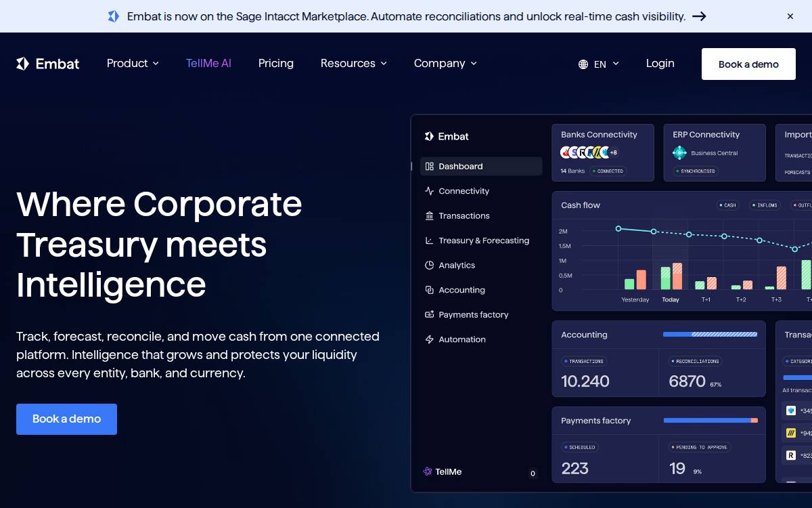Select Analytics in the sidebar
Screen dimensions: 812x508
(481, 266)
